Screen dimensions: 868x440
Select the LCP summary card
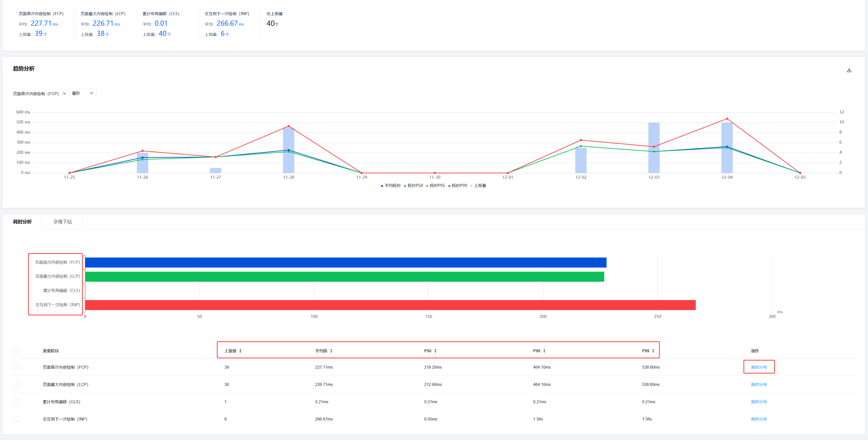(105, 24)
